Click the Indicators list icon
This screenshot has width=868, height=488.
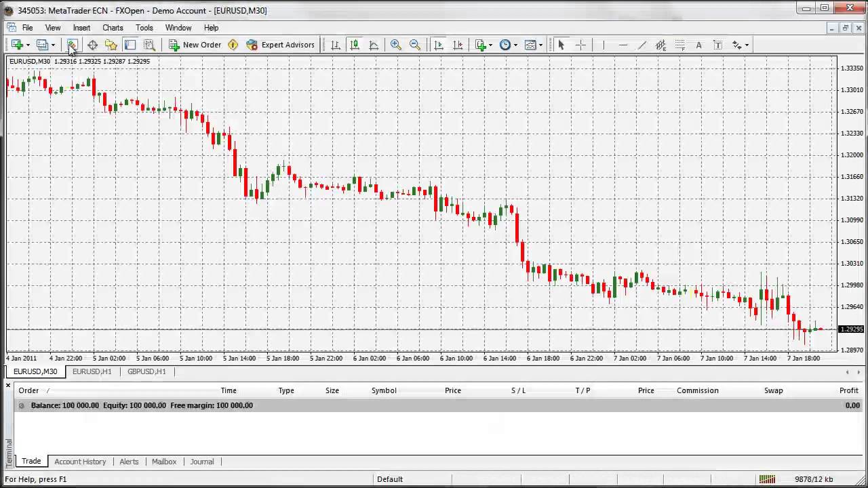(x=481, y=45)
